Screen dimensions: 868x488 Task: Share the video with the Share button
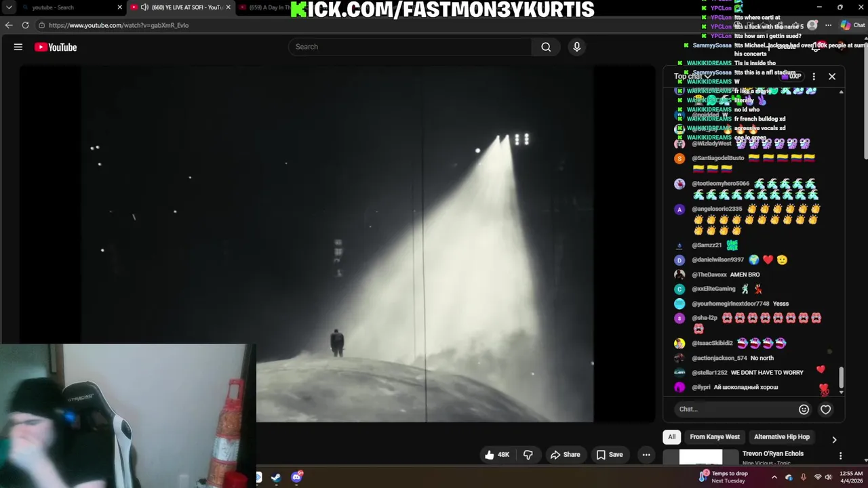click(x=565, y=455)
